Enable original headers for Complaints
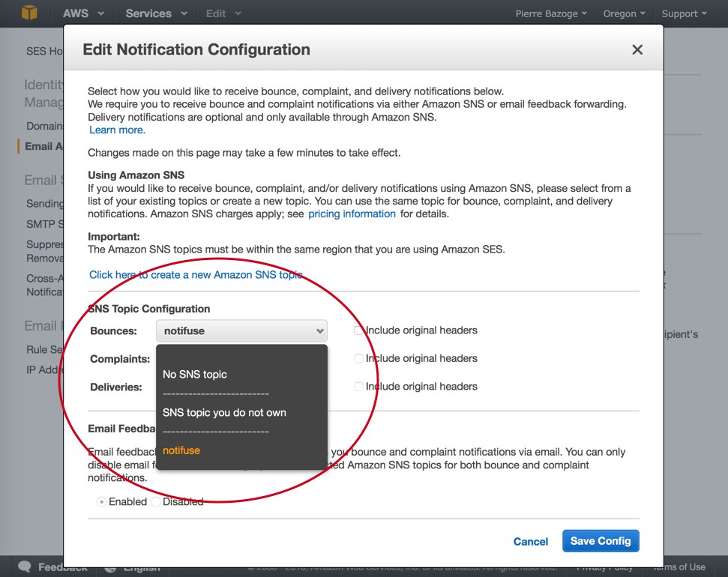The height and width of the screenshot is (577, 728). [x=358, y=358]
